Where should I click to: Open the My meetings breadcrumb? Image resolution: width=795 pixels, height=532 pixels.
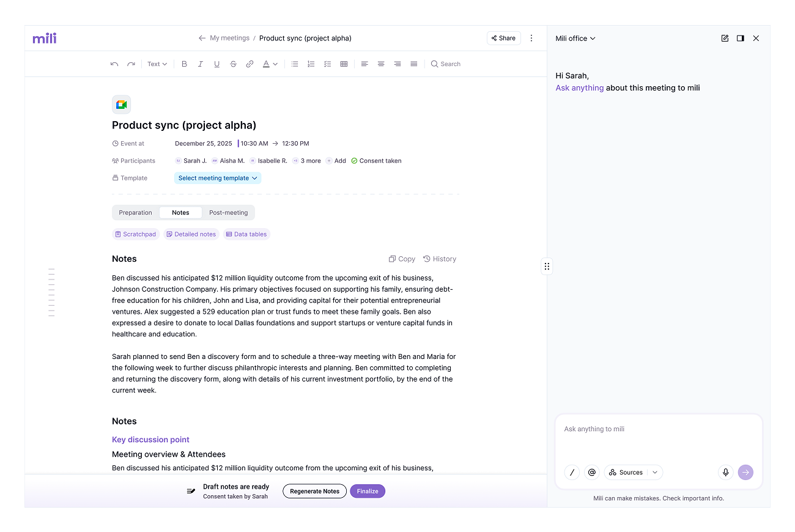click(x=229, y=38)
